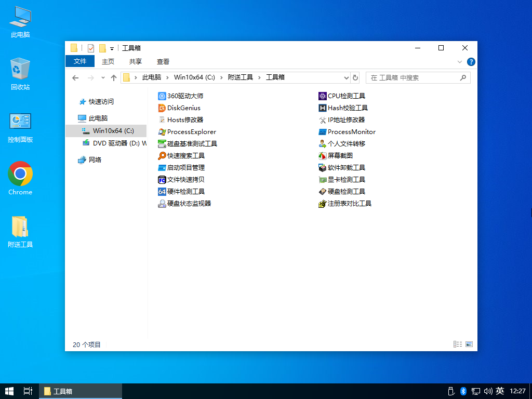Select the Hash校验工具 icon
532x399 pixels.
coord(322,108)
